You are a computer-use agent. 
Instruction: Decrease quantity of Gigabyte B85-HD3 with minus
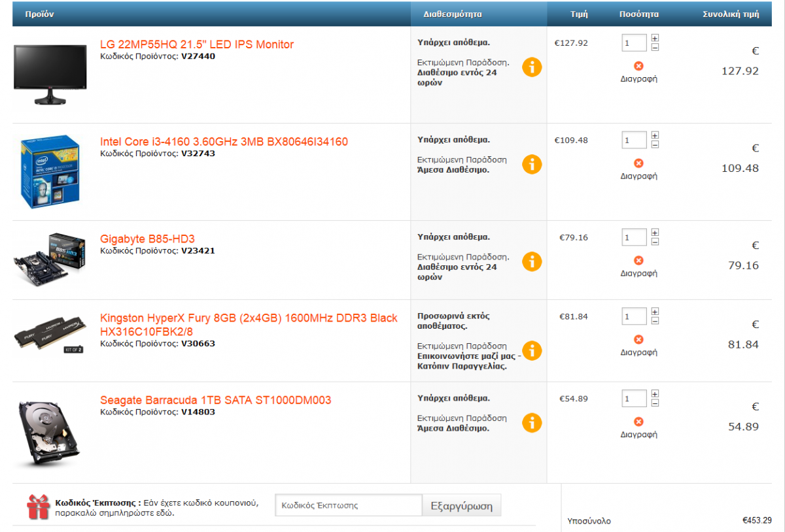click(655, 242)
